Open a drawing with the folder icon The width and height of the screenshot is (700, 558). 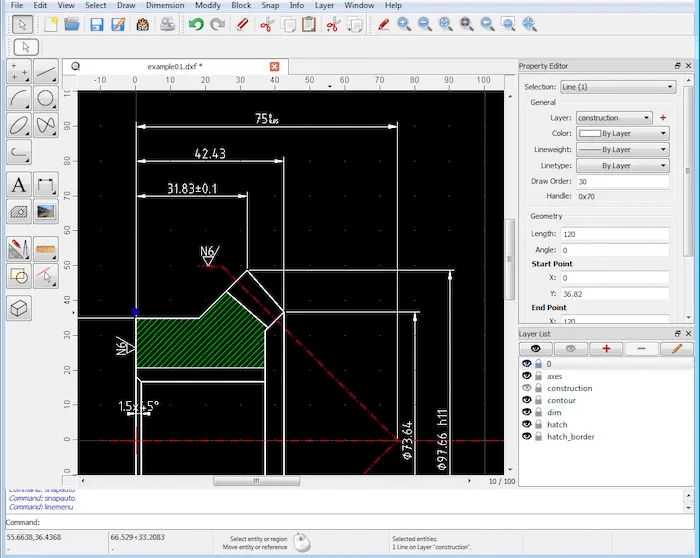pyautogui.click(x=72, y=24)
